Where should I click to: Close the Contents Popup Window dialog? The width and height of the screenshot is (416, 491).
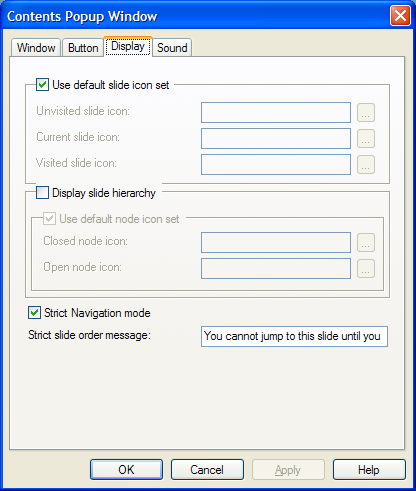click(400, 16)
